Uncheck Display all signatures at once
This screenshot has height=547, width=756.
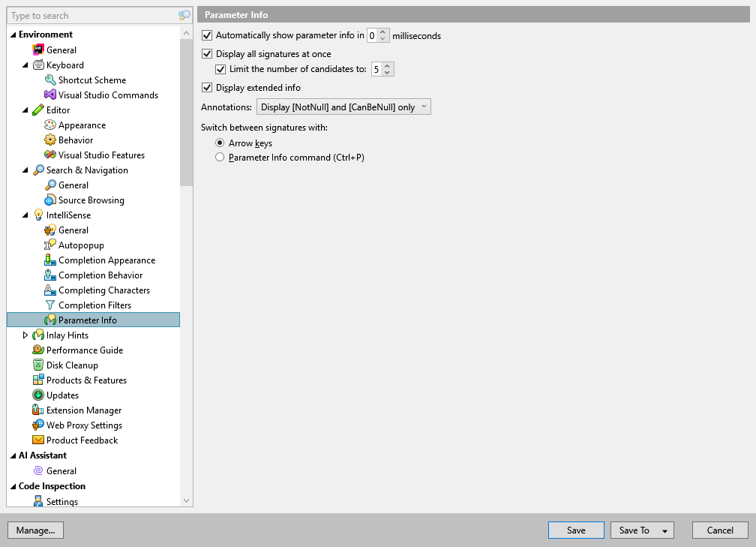(x=207, y=53)
